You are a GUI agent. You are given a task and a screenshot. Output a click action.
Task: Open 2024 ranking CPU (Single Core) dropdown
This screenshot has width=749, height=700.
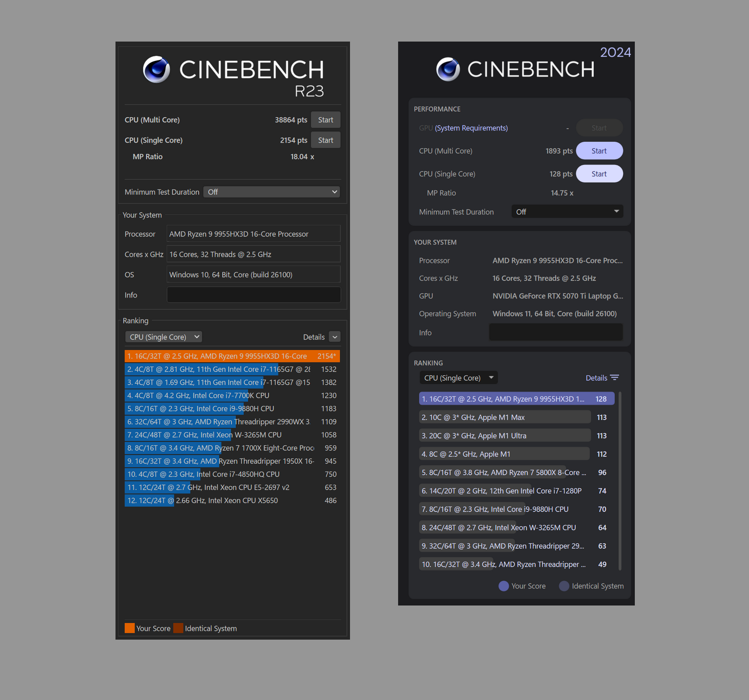458,378
